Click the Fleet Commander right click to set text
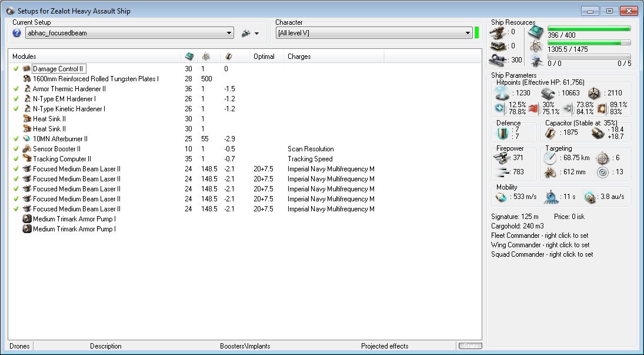 540,235
